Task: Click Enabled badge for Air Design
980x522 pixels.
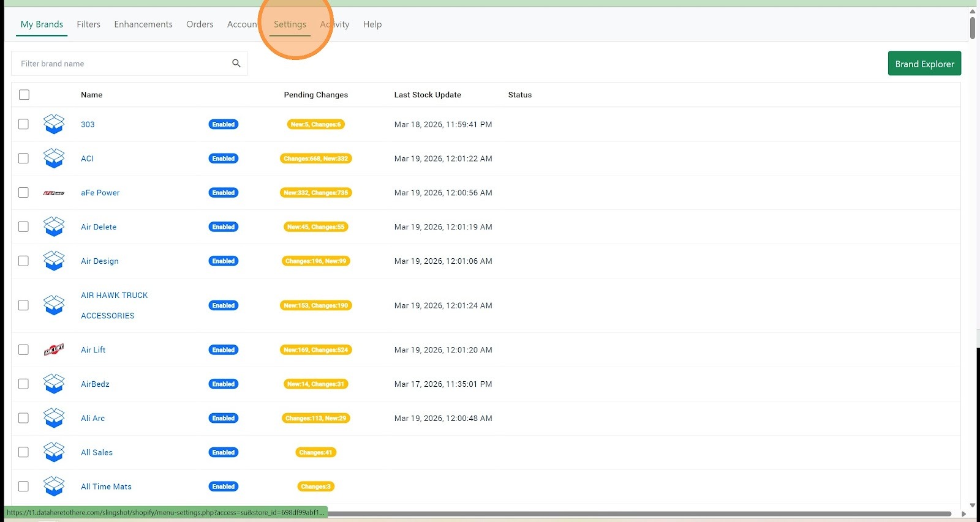Action: pos(224,261)
